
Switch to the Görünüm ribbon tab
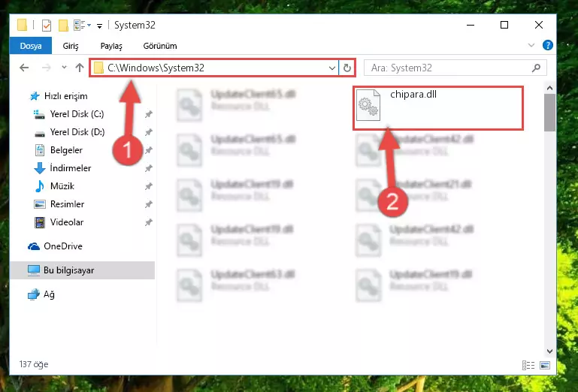[160, 46]
